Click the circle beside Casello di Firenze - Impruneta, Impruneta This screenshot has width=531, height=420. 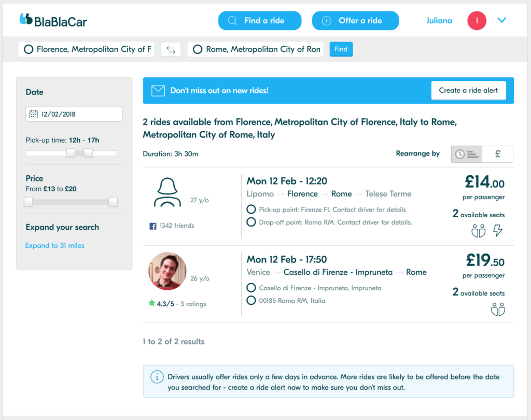click(251, 288)
